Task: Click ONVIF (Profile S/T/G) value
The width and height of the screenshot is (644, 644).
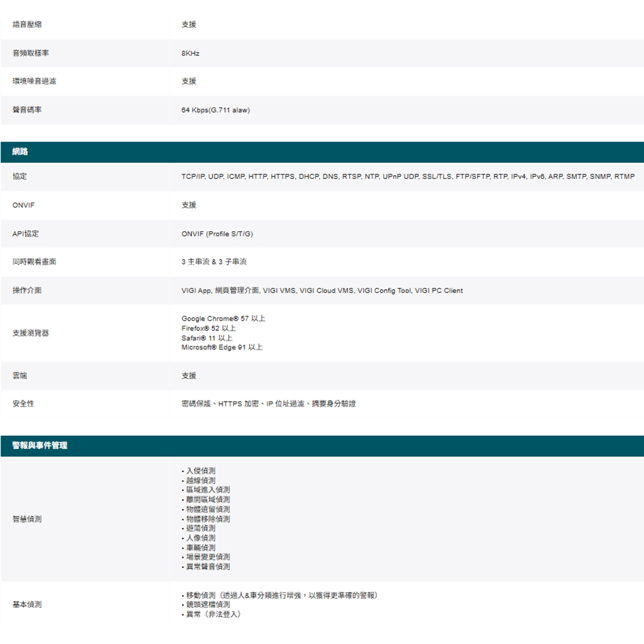Action: (217, 234)
